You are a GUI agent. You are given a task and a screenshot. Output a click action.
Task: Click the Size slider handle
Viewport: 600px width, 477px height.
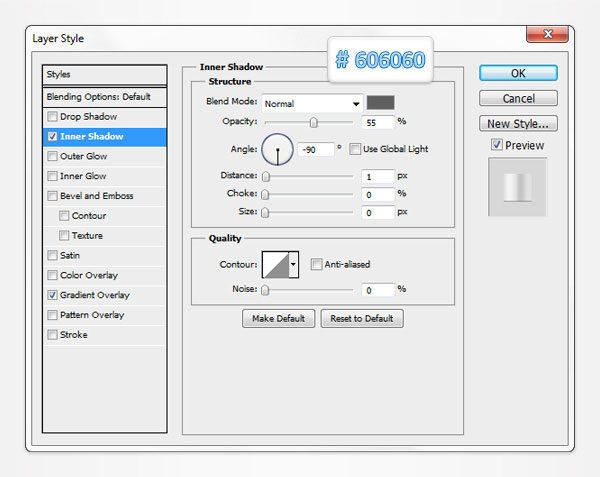click(265, 212)
